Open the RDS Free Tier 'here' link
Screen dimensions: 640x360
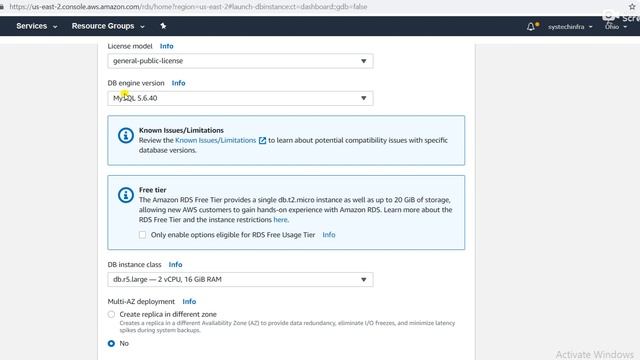pos(280,220)
